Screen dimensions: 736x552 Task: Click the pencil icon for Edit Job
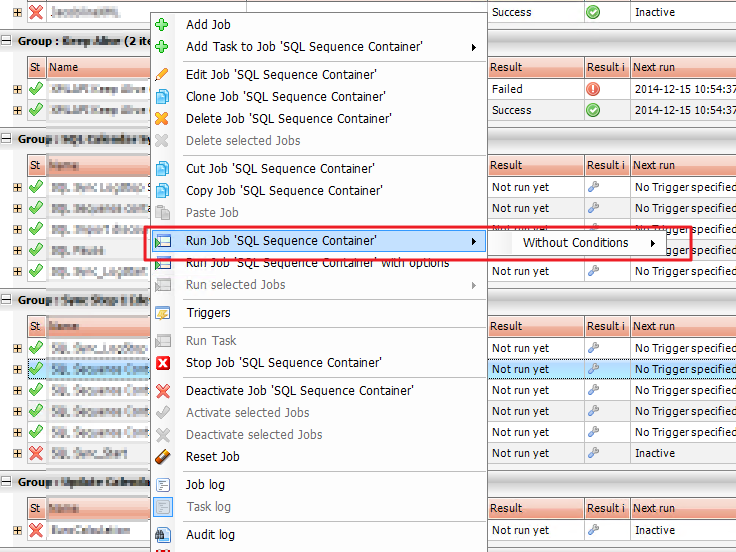click(x=163, y=75)
